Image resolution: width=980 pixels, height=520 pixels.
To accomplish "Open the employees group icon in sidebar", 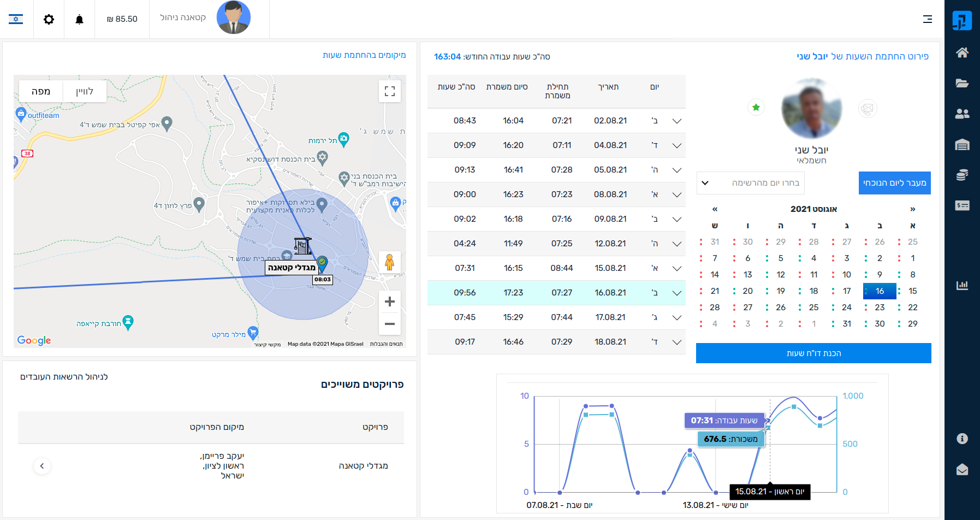I will 962,114.
